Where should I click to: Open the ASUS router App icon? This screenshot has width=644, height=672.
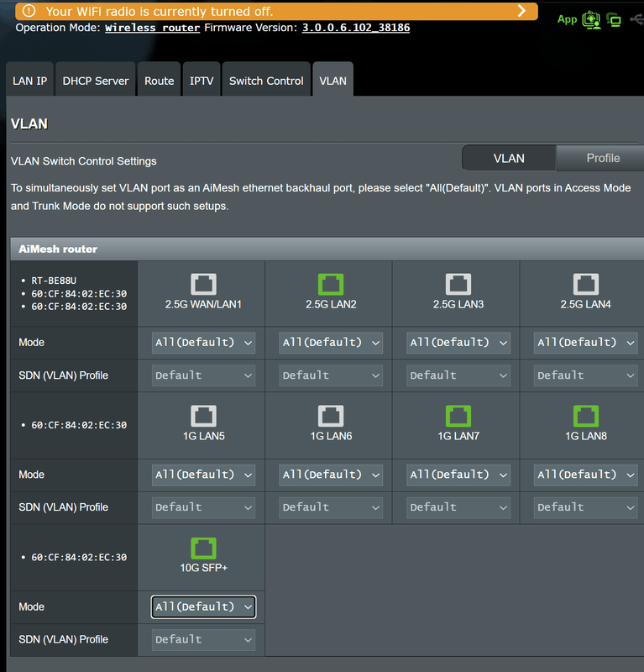[591, 19]
